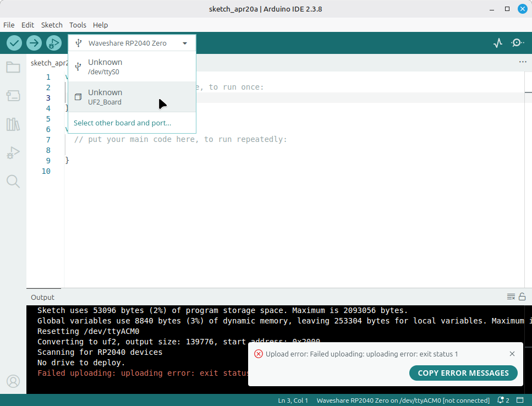The height and width of the screenshot is (406, 532).
Task: Toggle output word wrap icon
Action: [x=511, y=297]
